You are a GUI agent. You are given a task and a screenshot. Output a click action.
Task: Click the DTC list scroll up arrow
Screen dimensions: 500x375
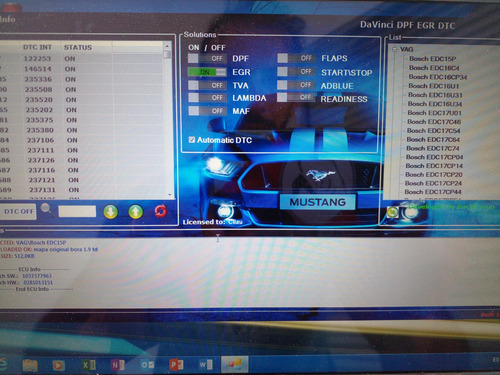coord(167,45)
